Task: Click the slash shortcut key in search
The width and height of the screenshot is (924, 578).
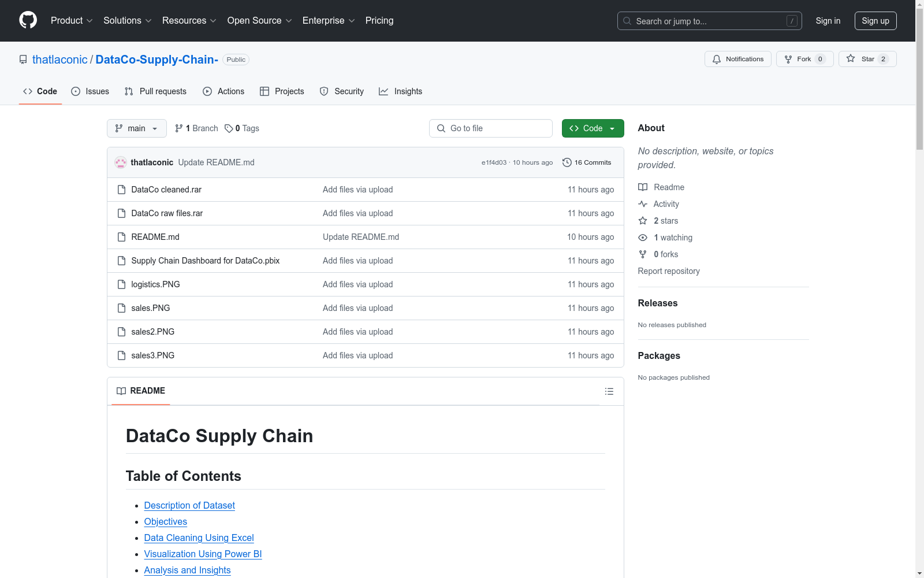Action: 792,21
